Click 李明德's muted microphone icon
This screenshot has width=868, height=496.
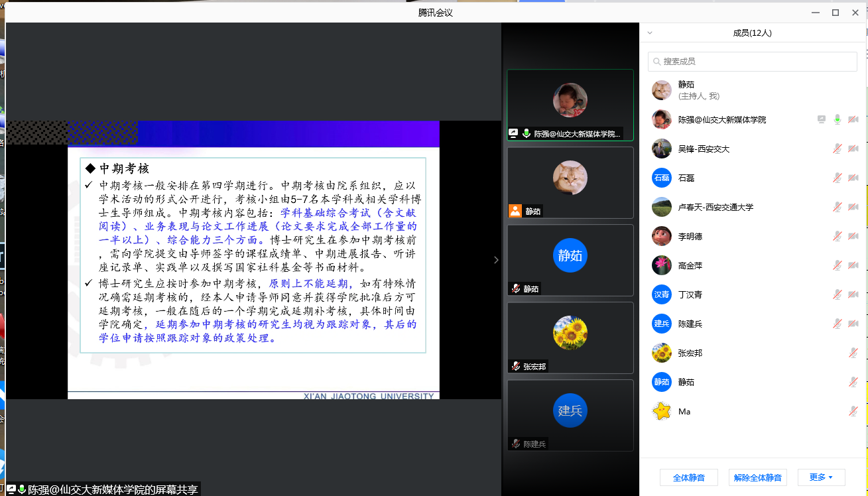837,237
